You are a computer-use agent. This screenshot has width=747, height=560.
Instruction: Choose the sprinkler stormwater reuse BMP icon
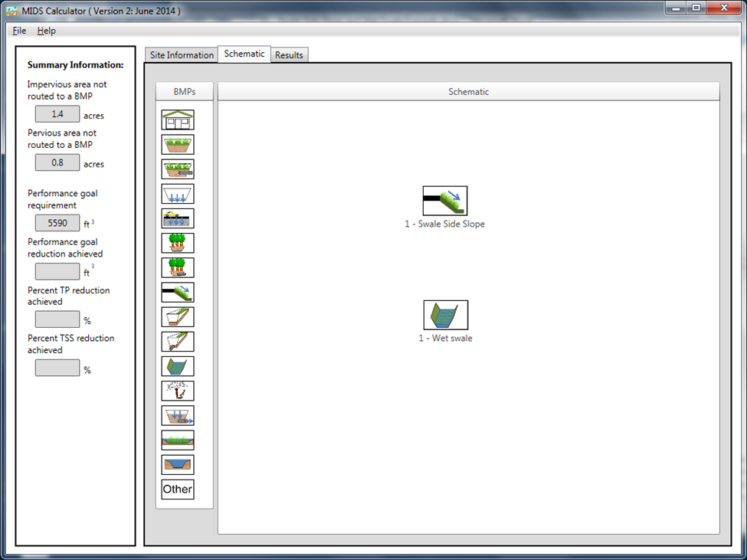click(178, 391)
